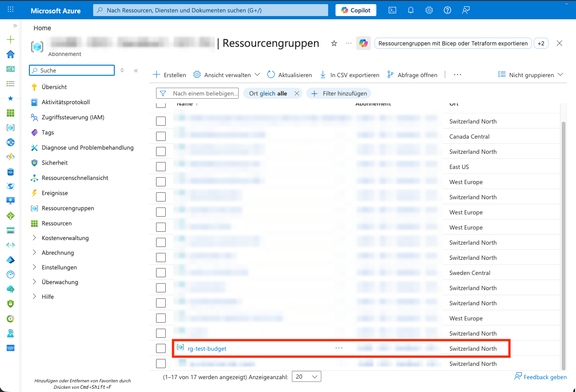Toggle the select-all header checkbox
Viewport: 576px width, 392px height.
click(161, 104)
